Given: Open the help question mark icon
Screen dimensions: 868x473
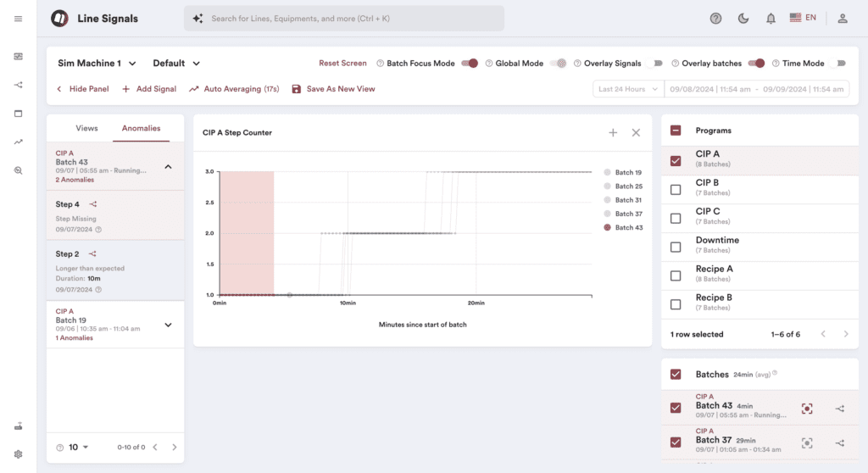Looking at the screenshot, I should (x=715, y=19).
